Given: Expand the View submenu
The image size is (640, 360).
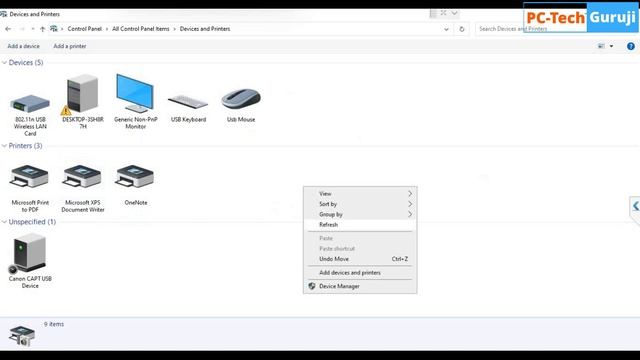Looking at the screenshot, I should (360, 193).
